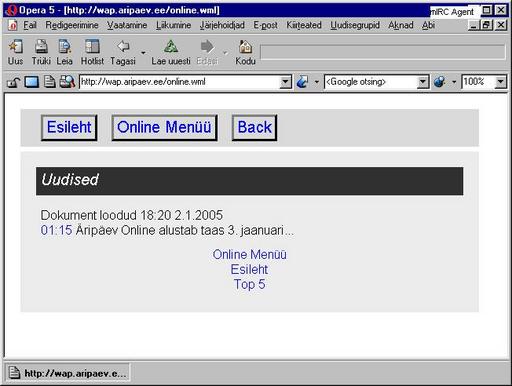Open the address bar dropdown list

[286, 82]
